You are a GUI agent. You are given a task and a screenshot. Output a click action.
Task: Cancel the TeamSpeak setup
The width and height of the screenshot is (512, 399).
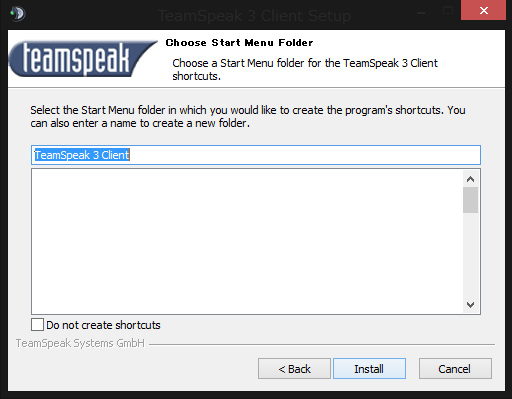click(455, 369)
